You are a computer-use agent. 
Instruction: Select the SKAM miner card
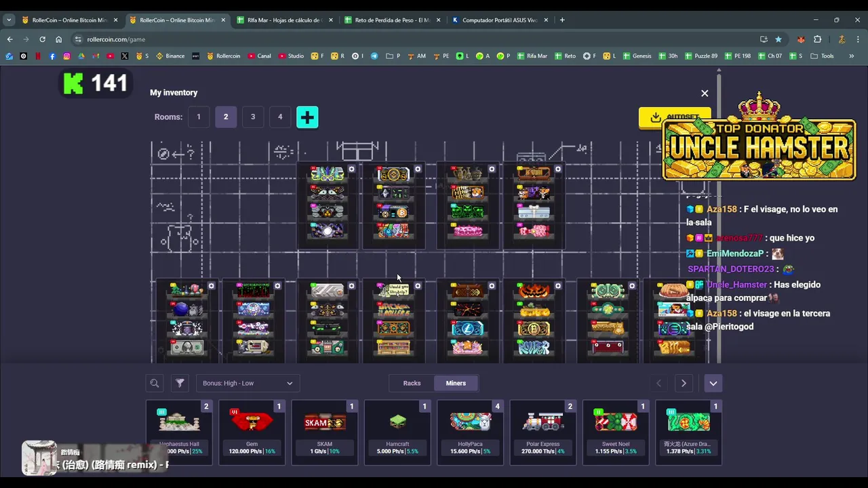pos(325,432)
